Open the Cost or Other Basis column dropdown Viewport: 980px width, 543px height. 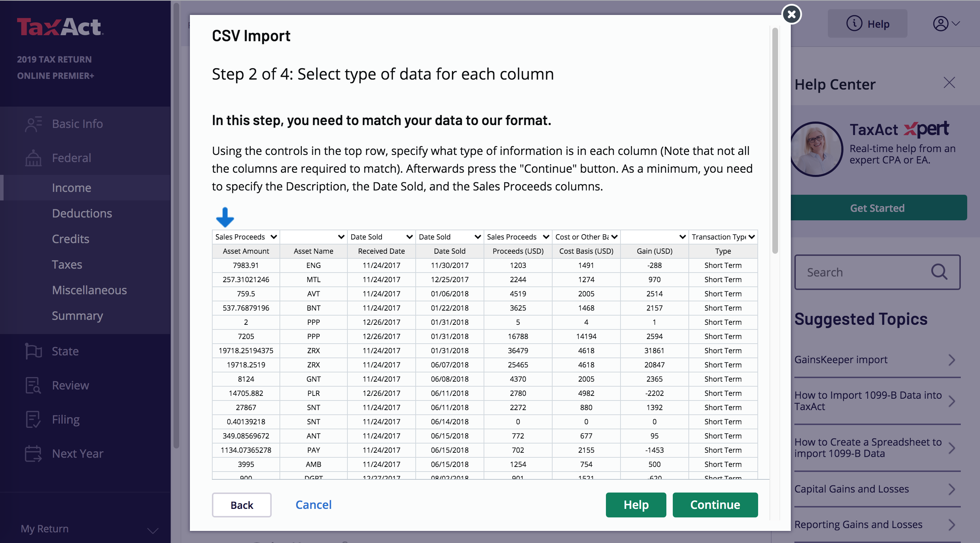click(x=586, y=237)
